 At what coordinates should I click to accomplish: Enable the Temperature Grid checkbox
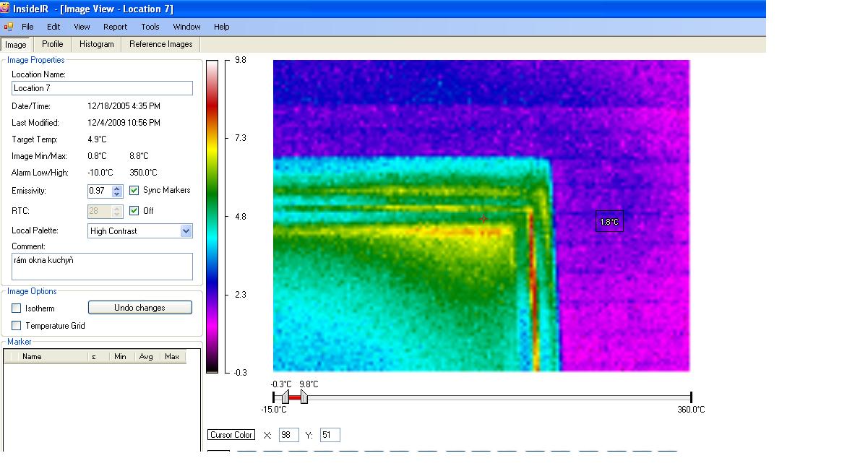(17, 326)
